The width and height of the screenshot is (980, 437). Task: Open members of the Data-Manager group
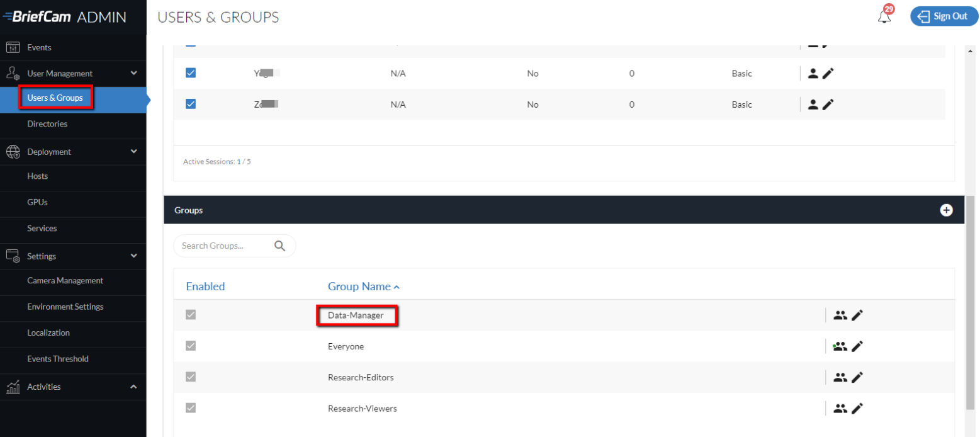[840, 315]
